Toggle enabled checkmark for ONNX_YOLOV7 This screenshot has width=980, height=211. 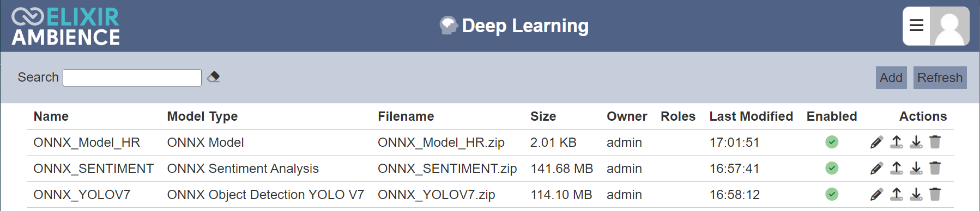[832, 195]
